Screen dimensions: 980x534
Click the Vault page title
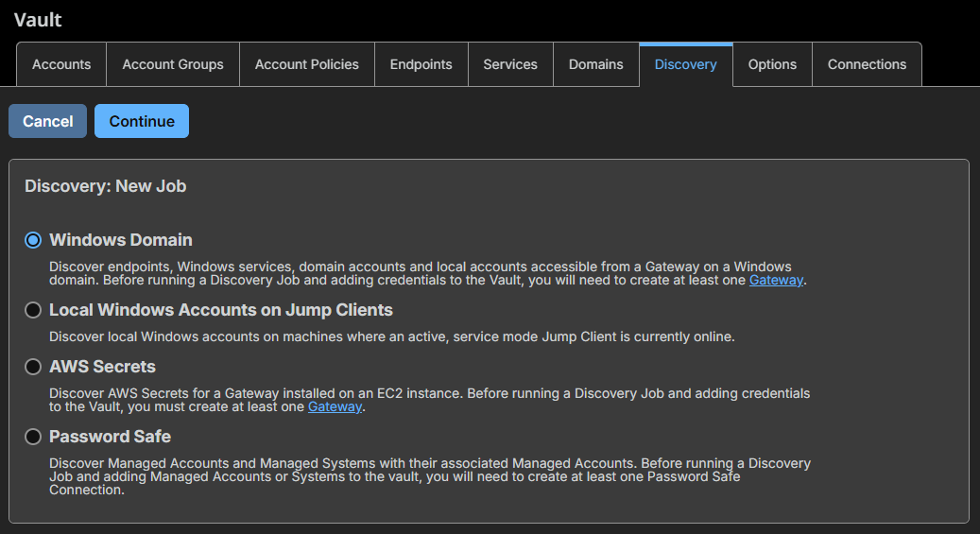click(38, 20)
